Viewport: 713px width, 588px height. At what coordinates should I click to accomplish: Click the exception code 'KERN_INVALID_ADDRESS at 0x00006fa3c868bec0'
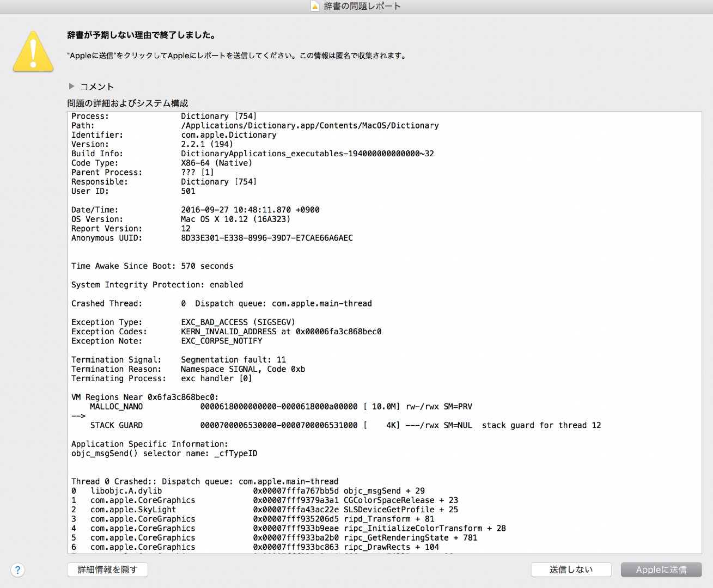coord(282,332)
